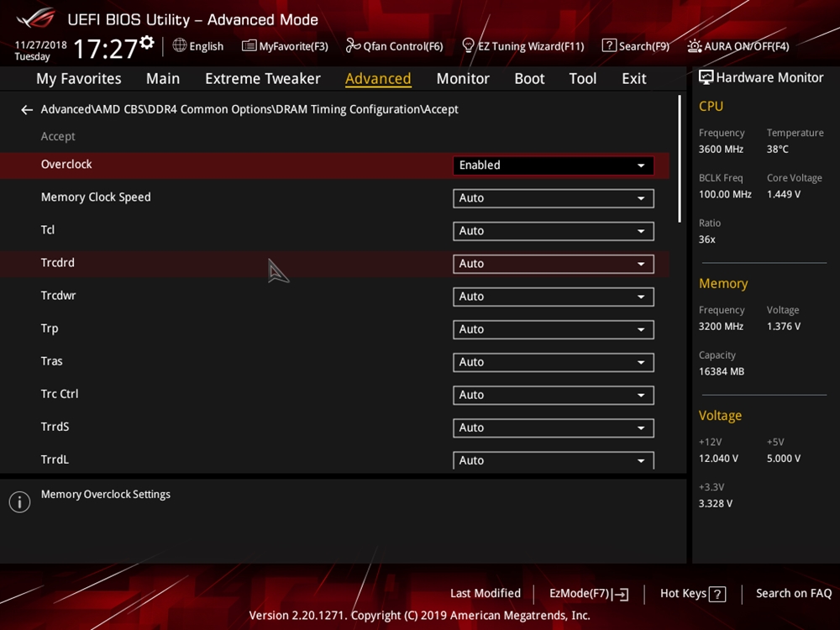This screenshot has width=840, height=630.
Task: Click the settings list scrollbar
Action: (680, 159)
